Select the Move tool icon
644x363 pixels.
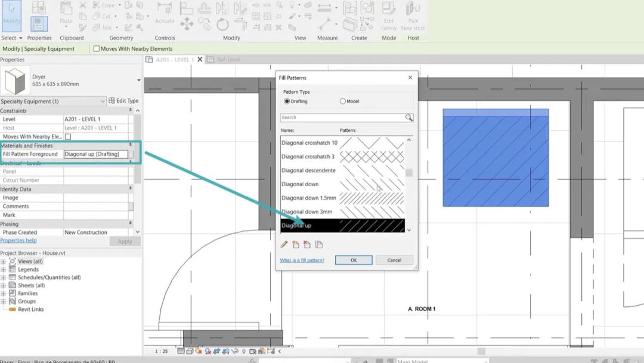187,24
